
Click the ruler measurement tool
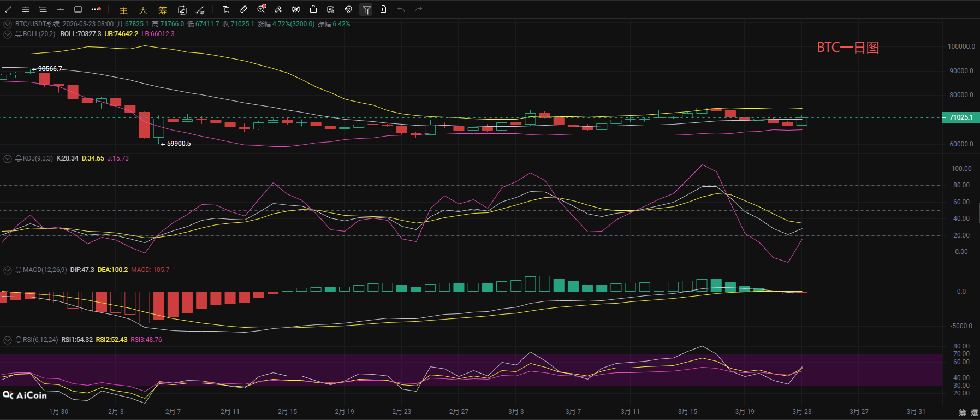(243, 9)
